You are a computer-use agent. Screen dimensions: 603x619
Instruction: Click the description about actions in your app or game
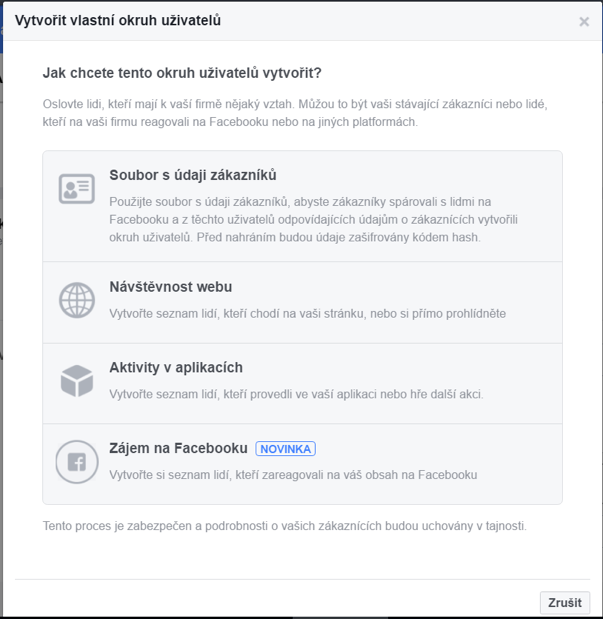(296, 394)
